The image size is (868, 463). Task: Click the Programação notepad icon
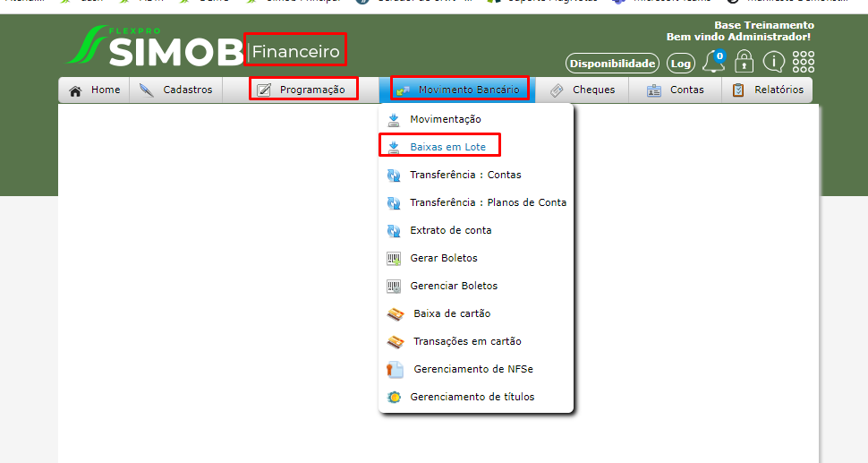pyautogui.click(x=264, y=90)
